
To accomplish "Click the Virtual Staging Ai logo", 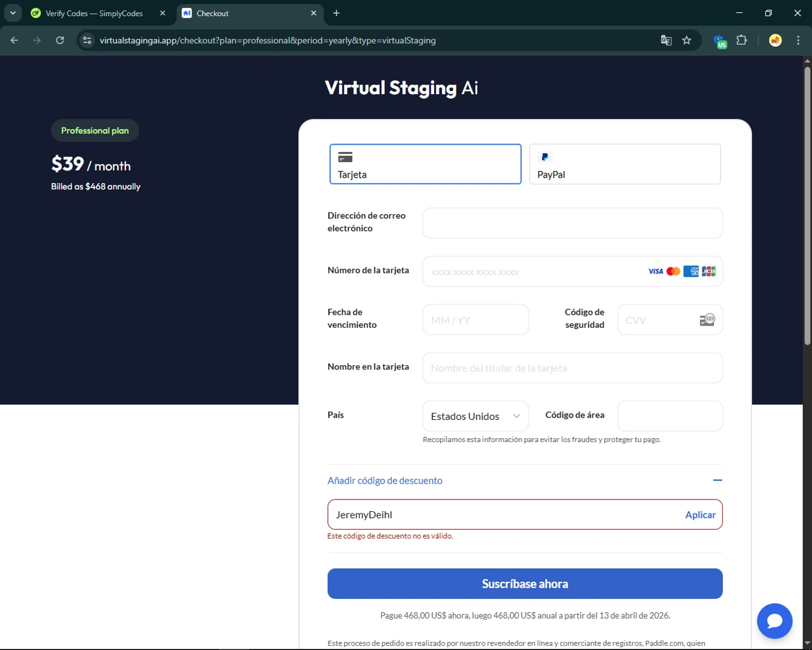I will click(x=401, y=88).
